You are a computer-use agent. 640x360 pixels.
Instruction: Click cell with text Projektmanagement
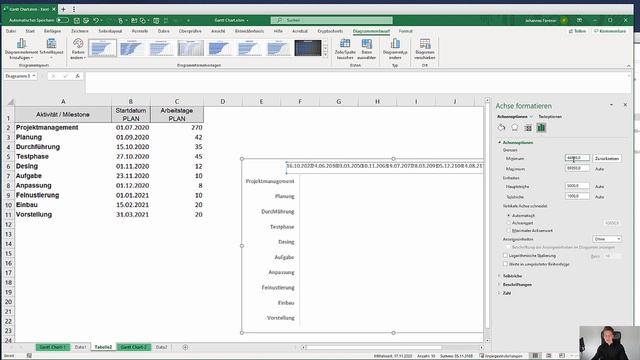63,127
